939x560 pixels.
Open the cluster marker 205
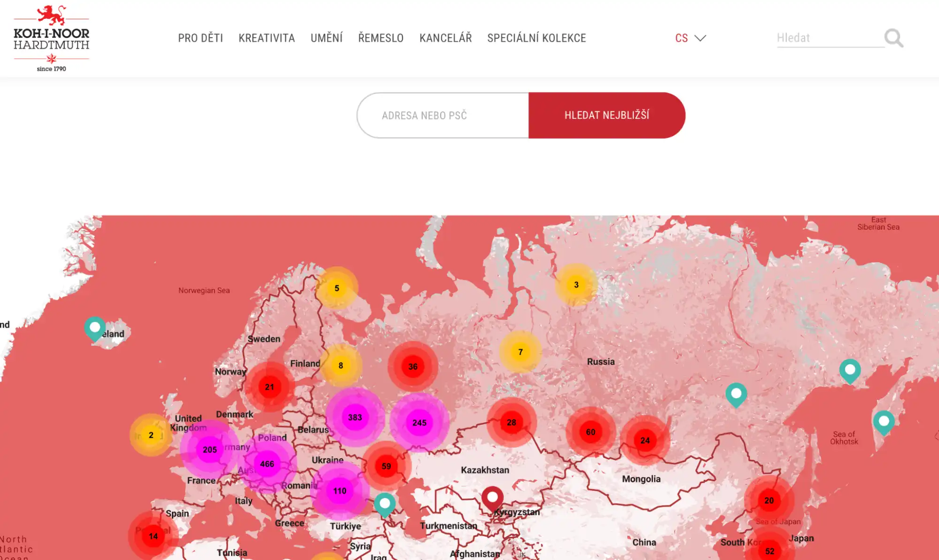pyautogui.click(x=210, y=450)
